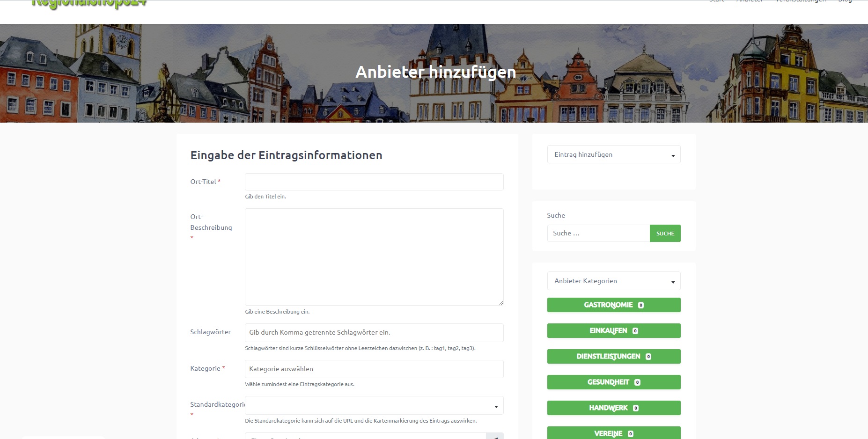Open the Dienstleistungen category
The height and width of the screenshot is (439, 868).
click(x=608, y=357)
